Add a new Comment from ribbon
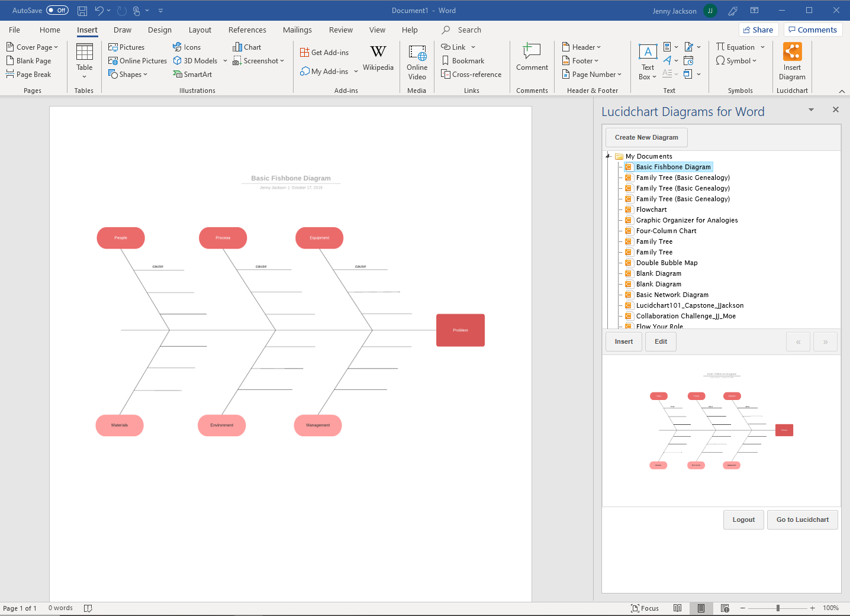The height and width of the screenshot is (616, 850). pos(532,58)
